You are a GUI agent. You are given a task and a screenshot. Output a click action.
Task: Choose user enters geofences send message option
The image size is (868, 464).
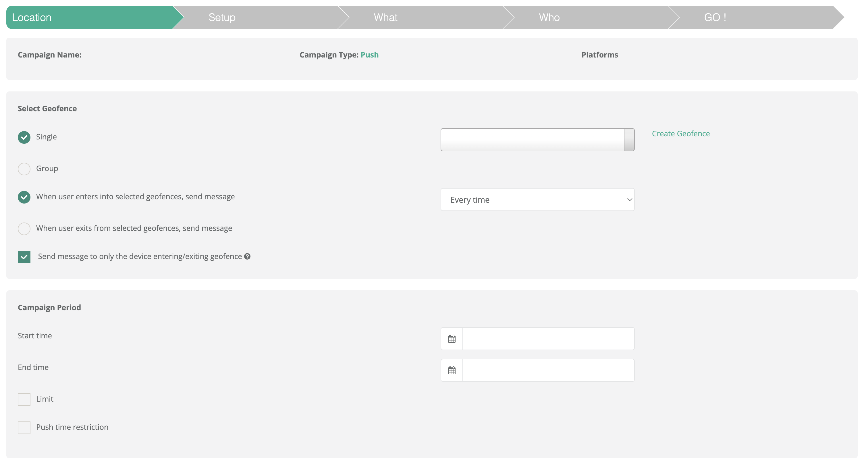24,197
